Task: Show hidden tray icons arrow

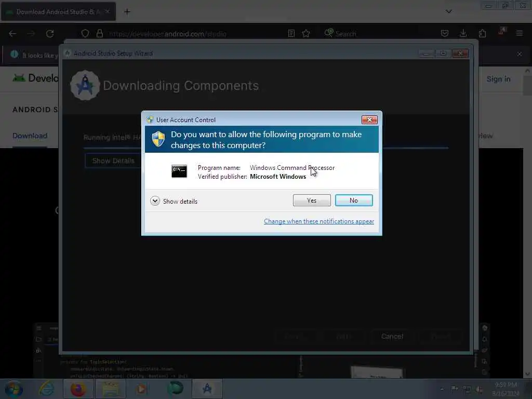Action: click(x=442, y=389)
